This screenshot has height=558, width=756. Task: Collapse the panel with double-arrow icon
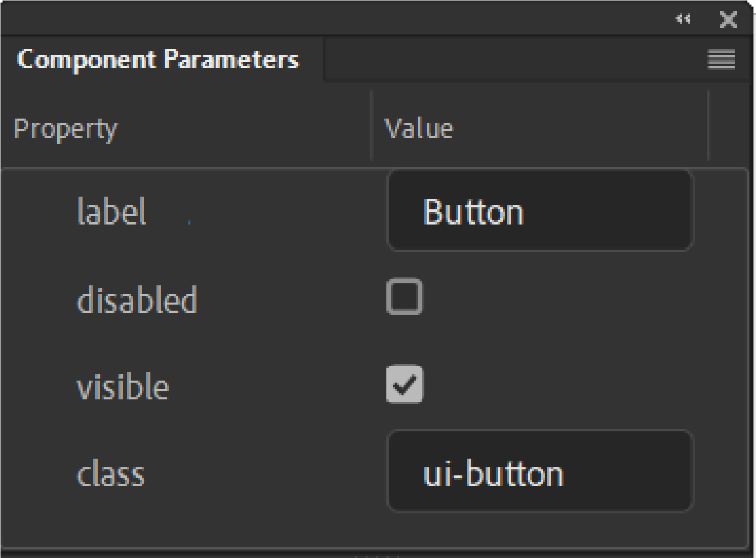pyautogui.click(x=683, y=19)
